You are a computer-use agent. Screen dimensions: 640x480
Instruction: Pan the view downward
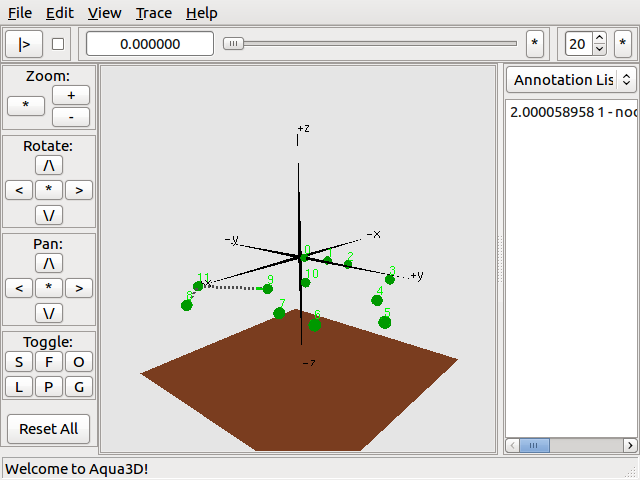coord(49,313)
